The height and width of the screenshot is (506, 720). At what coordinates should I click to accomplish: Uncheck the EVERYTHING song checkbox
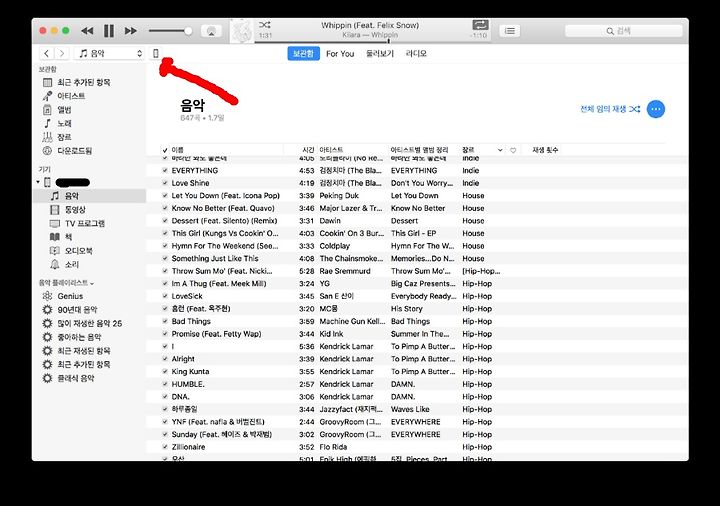coord(165,170)
